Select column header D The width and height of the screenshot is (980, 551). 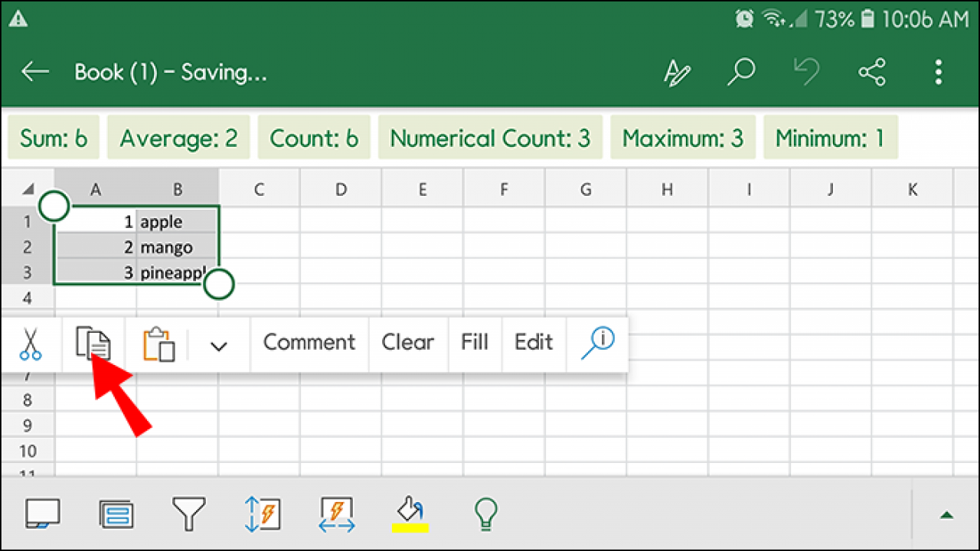[x=340, y=188]
